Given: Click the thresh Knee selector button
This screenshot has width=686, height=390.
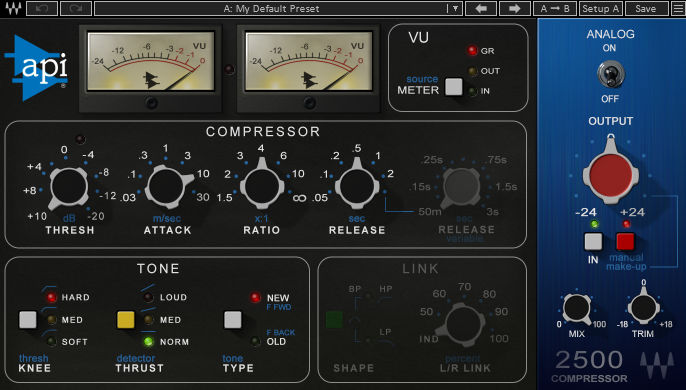Looking at the screenshot, I should tap(28, 320).
